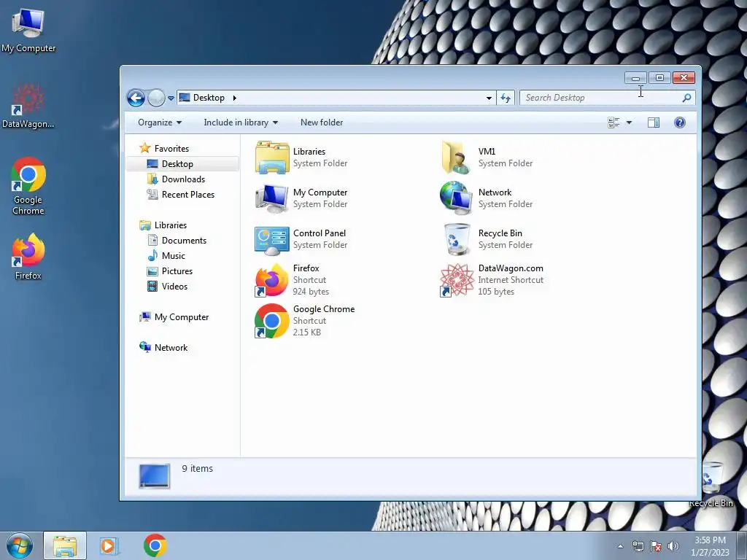This screenshot has width=747, height=560.
Task: Expand the arrow after Desktop in address bar
Action: click(x=234, y=98)
